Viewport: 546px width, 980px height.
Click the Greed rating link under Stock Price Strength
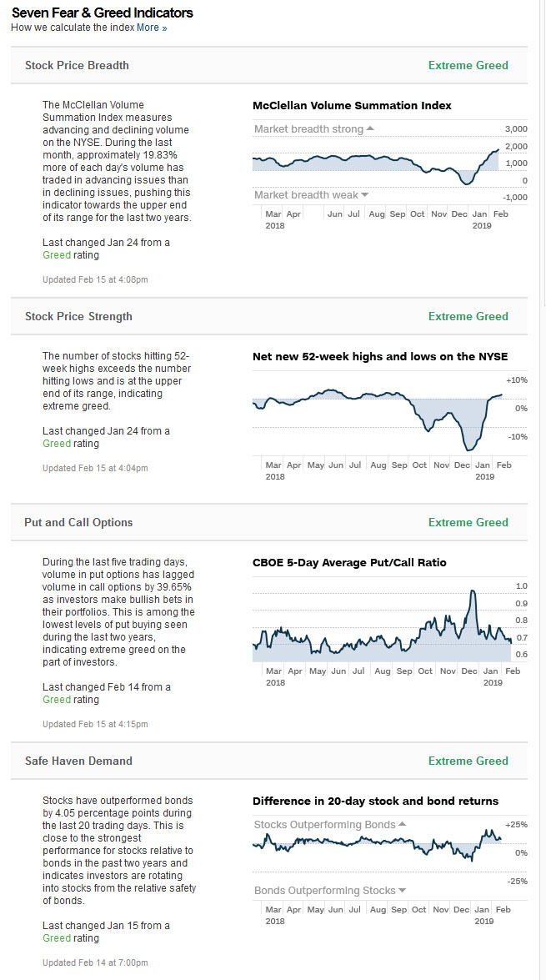pos(57,444)
